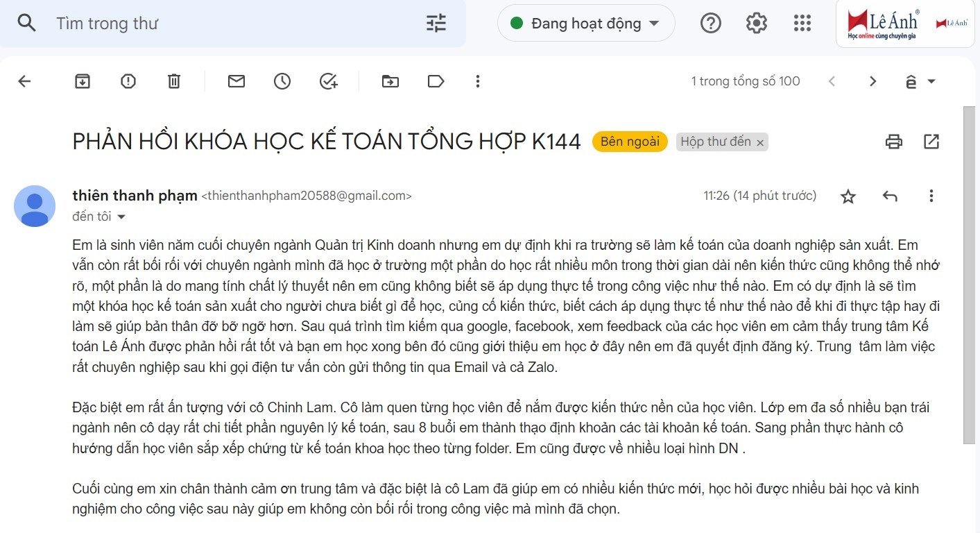Screen dimensions: 980x533
Task: Archive this email
Action: pos(83,81)
